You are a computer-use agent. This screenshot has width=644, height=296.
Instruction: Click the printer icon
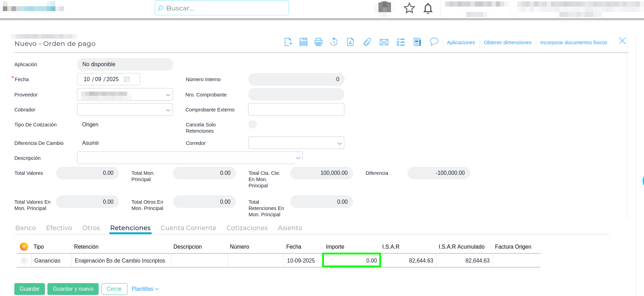[x=319, y=42]
